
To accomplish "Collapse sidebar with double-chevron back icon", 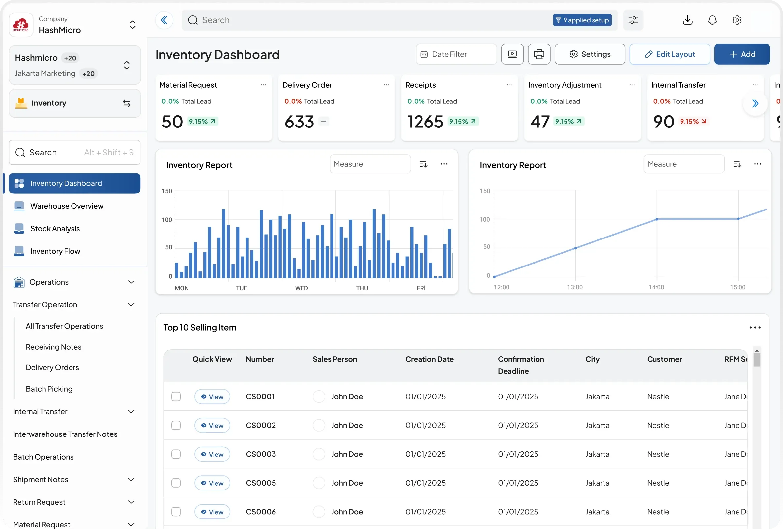I will [164, 20].
